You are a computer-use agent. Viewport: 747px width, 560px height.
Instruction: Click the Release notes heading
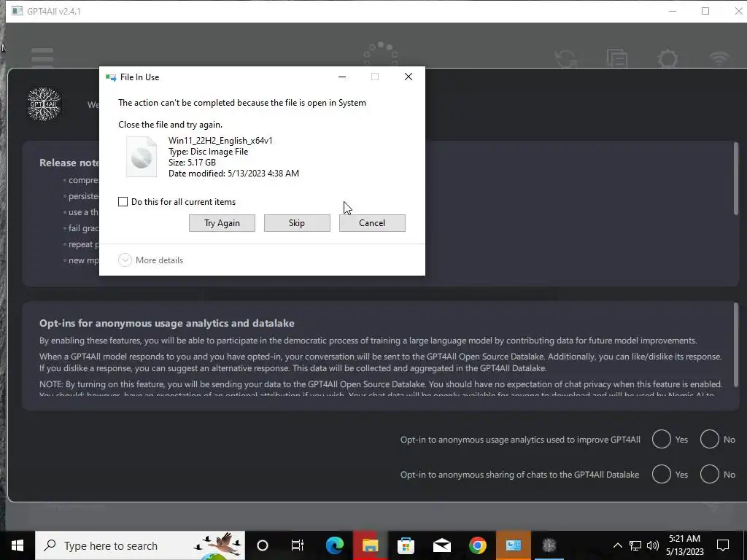69,163
